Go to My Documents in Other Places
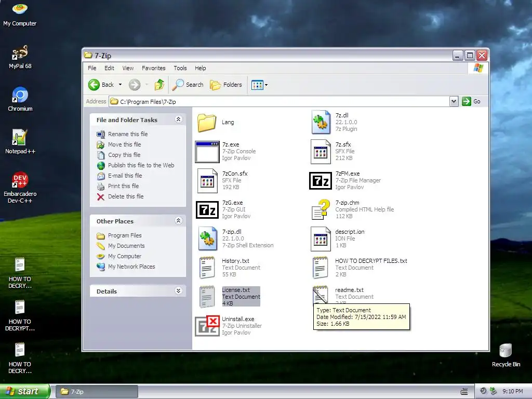The width and height of the screenshot is (532, 399). pyautogui.click(x=126, y=246)
